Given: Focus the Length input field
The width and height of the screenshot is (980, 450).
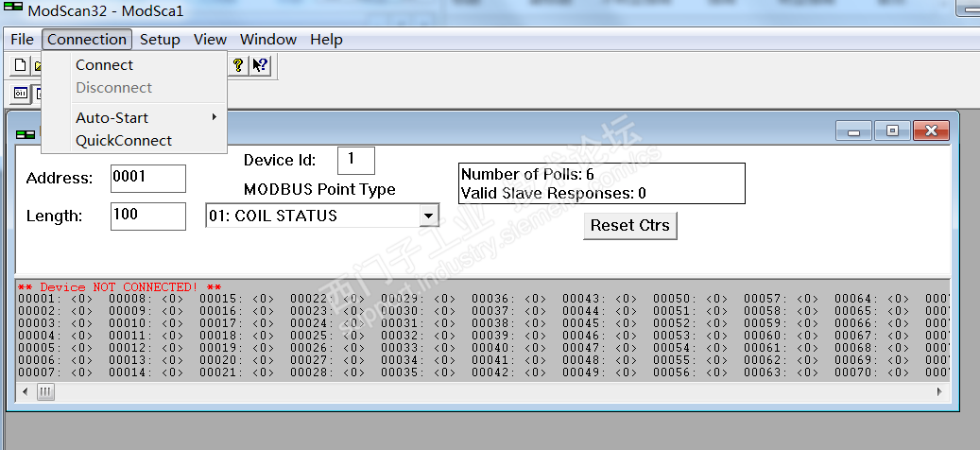Looking at the screenshot, I should coord(148,216).
